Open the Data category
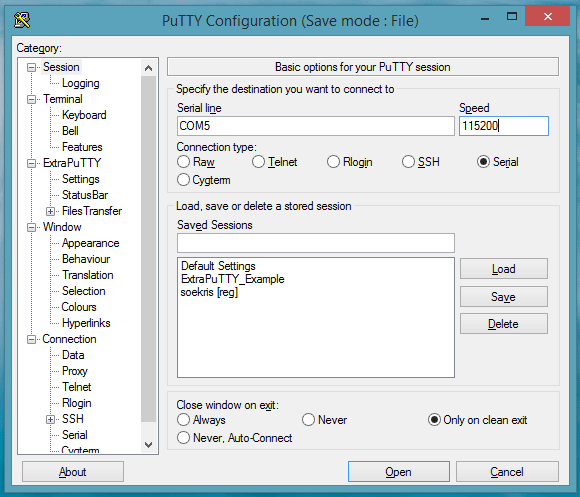 [73, 355]
